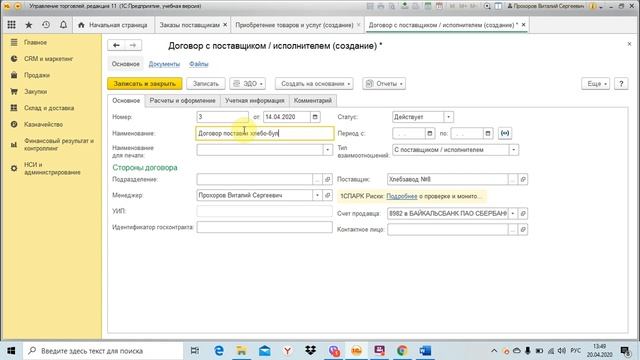Open calendar for contract date
Image resolution: width=640 pixels, height=360 pixels.
tap(315, 117)
